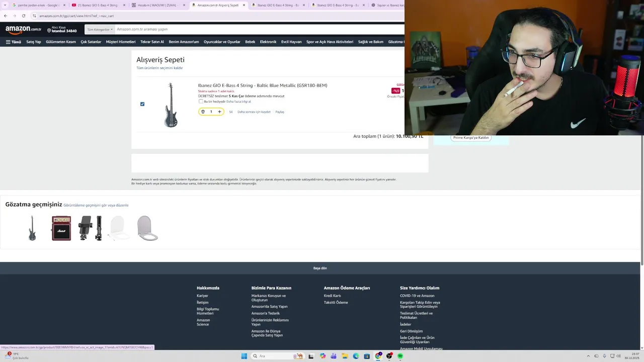
Task: Open Ibanez bass image in the cart
Action: tap(171, 105)
